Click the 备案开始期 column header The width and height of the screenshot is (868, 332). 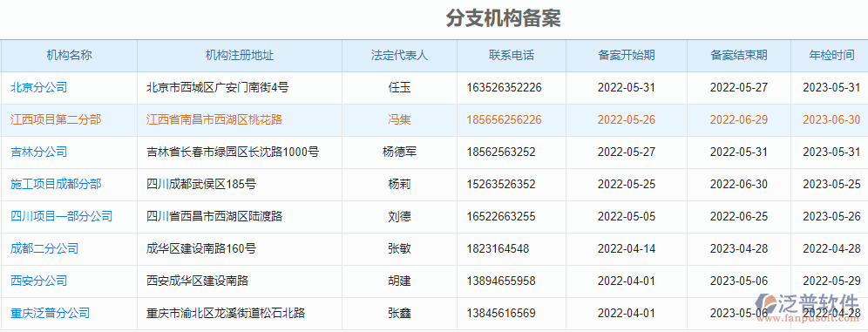click(x=627, y=56)
